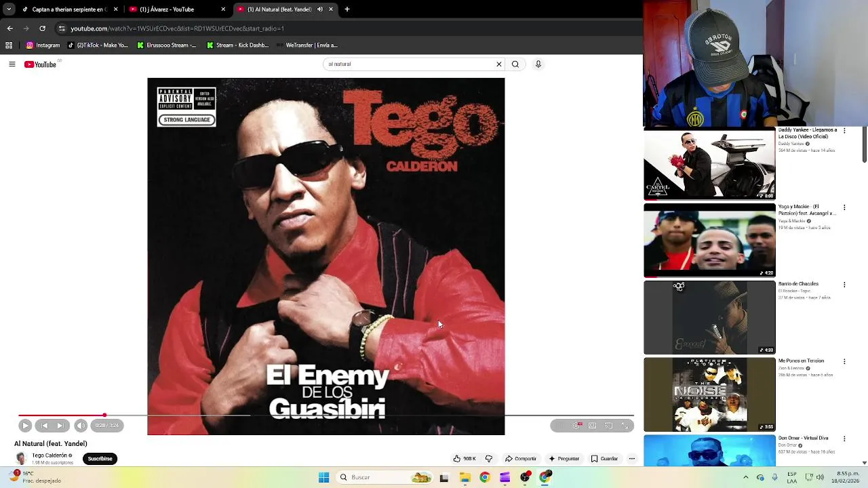Start voice search with the microphone icon

[538, 64]
